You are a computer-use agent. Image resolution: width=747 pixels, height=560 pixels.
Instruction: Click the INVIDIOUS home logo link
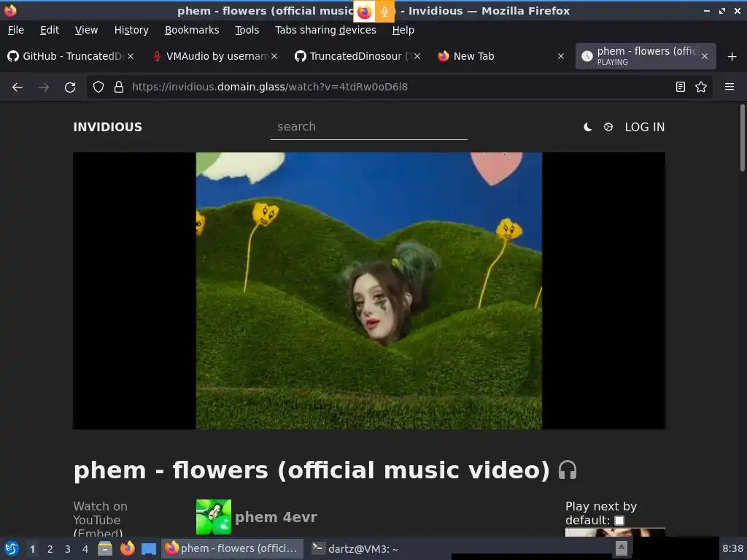(x=108, y=127)
